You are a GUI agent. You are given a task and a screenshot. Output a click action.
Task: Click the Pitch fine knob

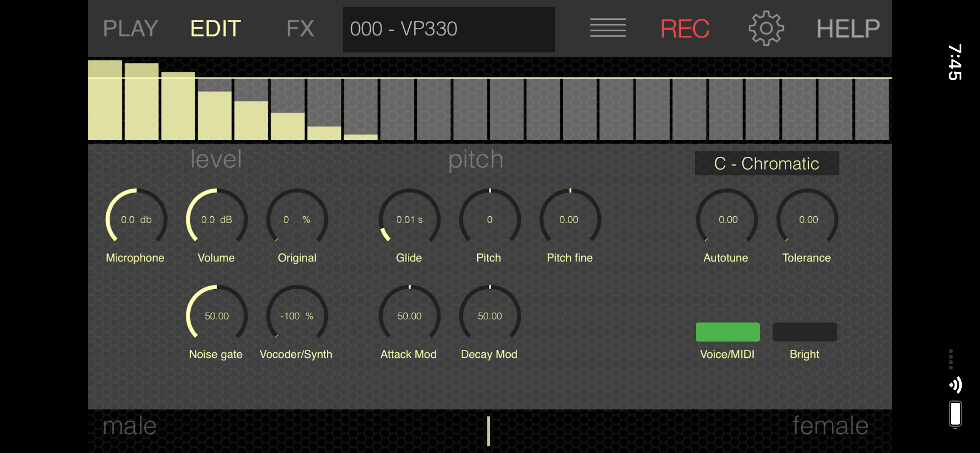pos(569,220)
